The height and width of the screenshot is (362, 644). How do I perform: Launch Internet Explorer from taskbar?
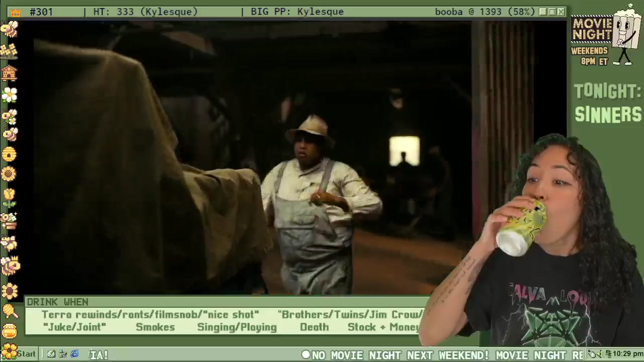point(75,354)
